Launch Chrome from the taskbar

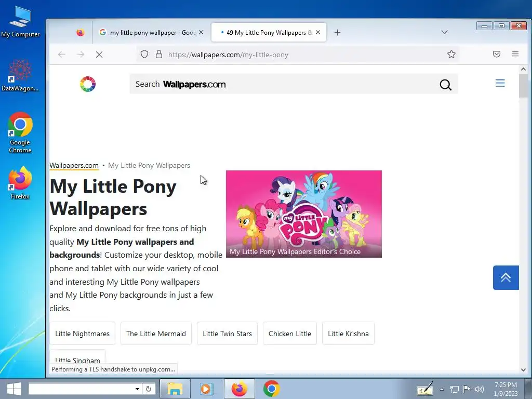[271, 389]
